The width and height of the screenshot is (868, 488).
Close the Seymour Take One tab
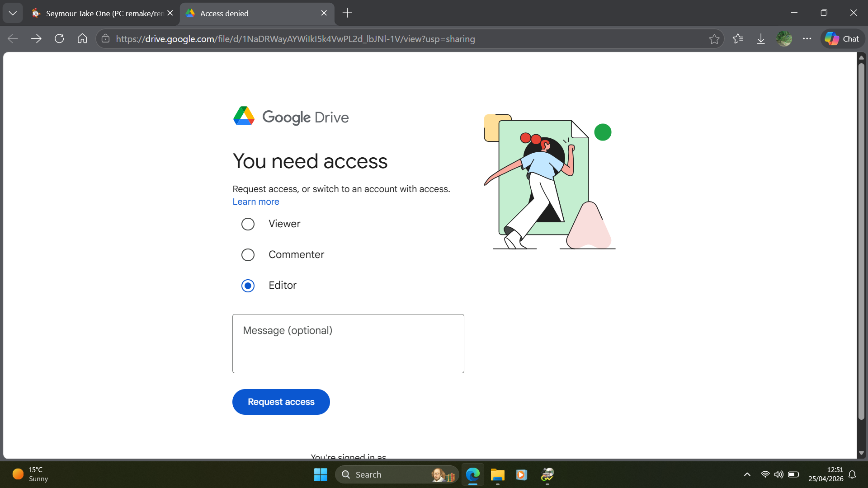[170, 13]
